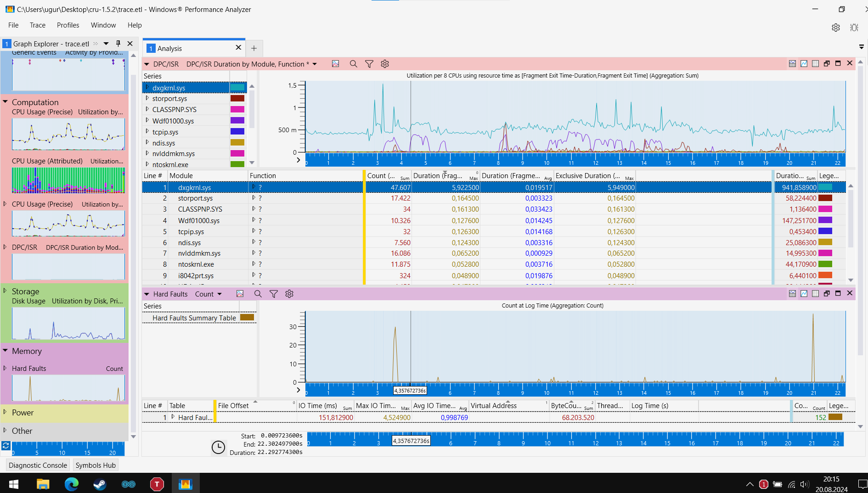Show table only view for Hard Faults
The width and height of the screenshot is (868, 493).
coord(815,293)
